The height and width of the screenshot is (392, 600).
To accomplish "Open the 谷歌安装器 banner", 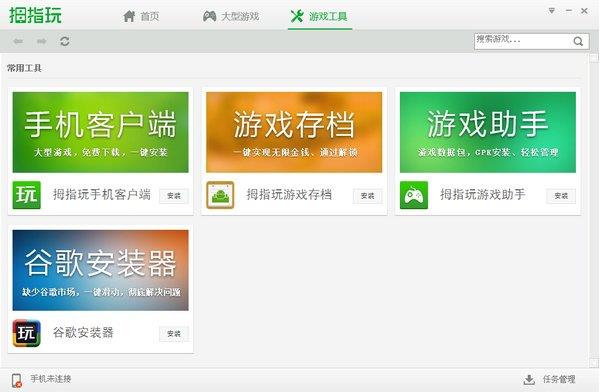I will pyautogui.click(x=100, y=270).
